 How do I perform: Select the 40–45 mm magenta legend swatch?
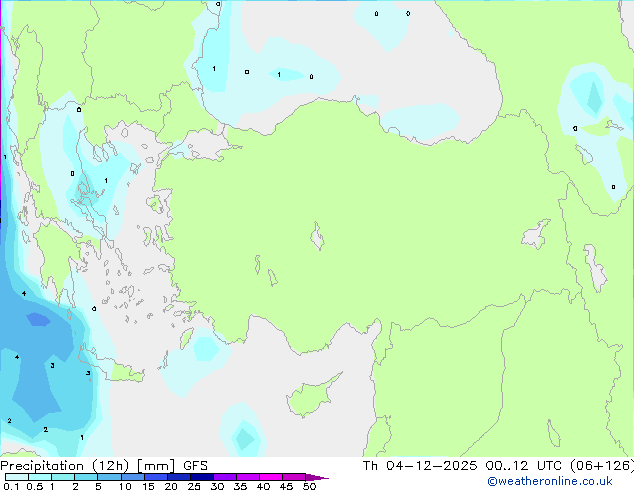pos(271,477)
